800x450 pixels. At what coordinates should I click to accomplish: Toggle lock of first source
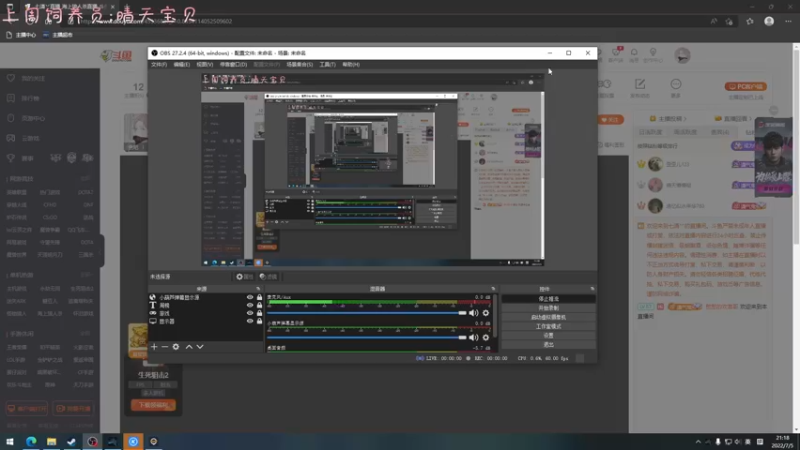259,297
